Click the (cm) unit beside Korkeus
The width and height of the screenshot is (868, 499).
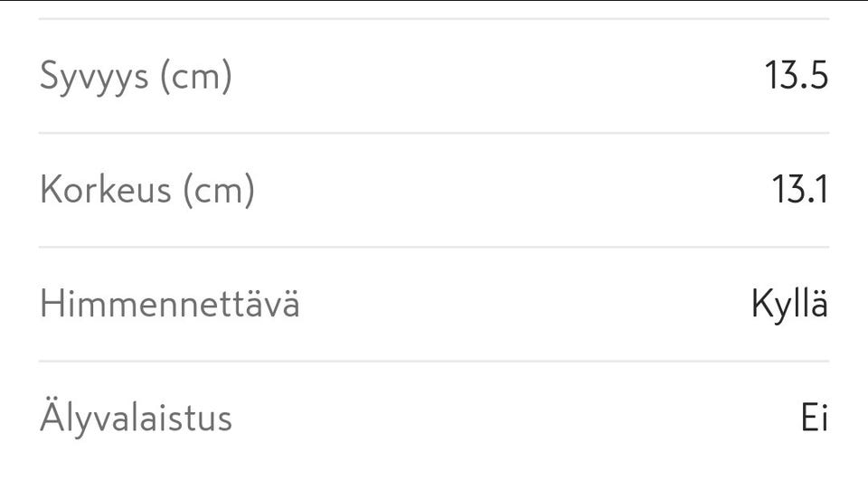point(218,191)
